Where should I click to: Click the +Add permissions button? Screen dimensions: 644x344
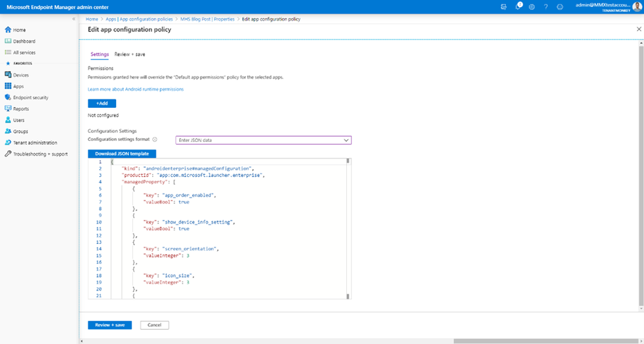102,103
